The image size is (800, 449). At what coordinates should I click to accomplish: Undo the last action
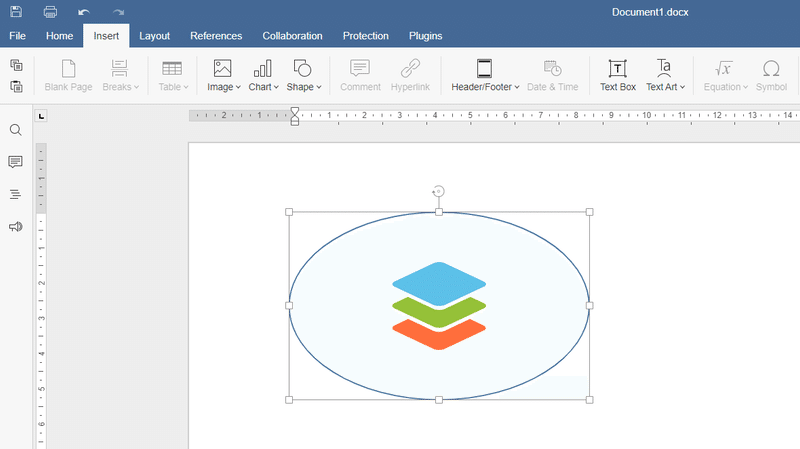pos(84,12)
